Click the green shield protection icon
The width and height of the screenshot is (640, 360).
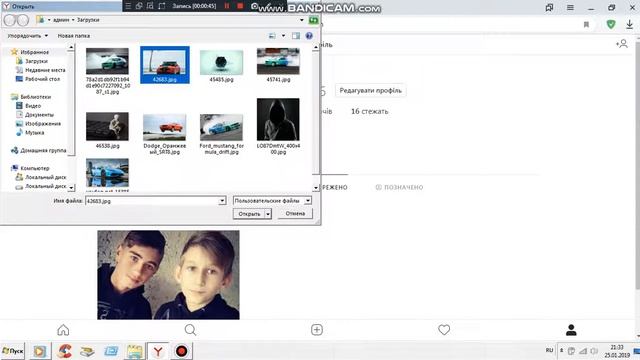point(611,24)
